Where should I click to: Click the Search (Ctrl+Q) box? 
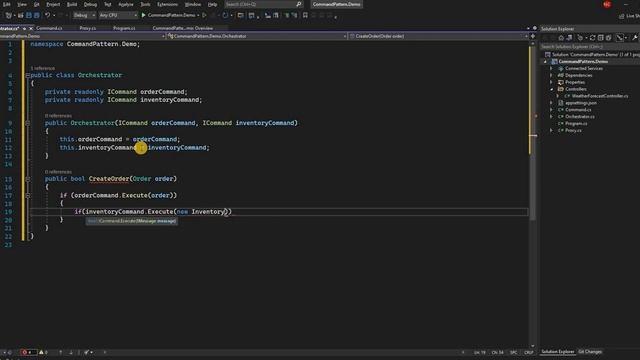(263, 4)
